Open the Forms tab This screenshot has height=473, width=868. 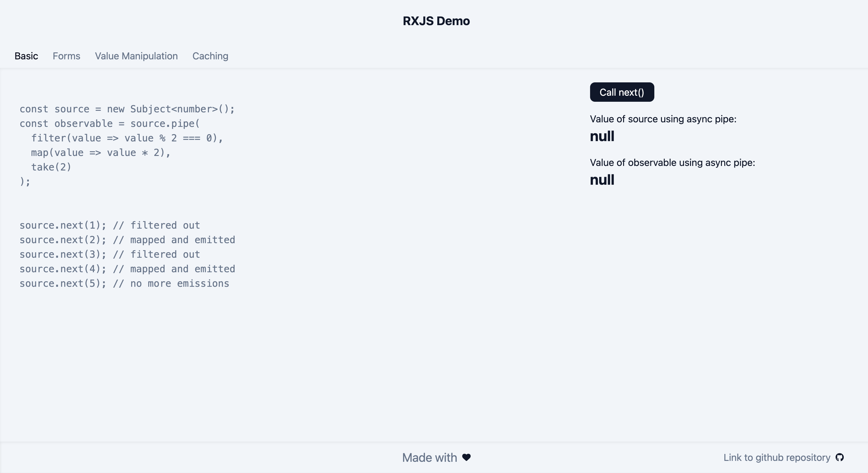66,56
